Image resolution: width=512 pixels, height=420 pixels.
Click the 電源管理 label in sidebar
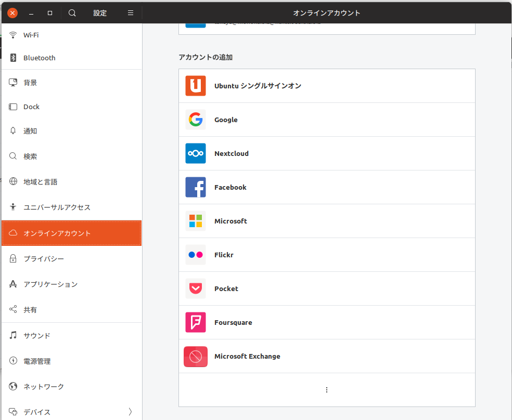pos(37,361)
